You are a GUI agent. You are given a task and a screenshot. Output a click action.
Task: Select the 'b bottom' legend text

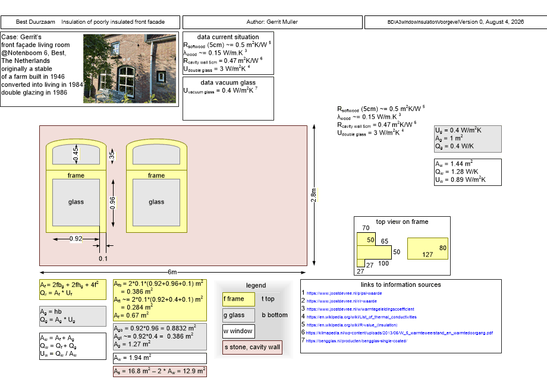pos(275,315)
